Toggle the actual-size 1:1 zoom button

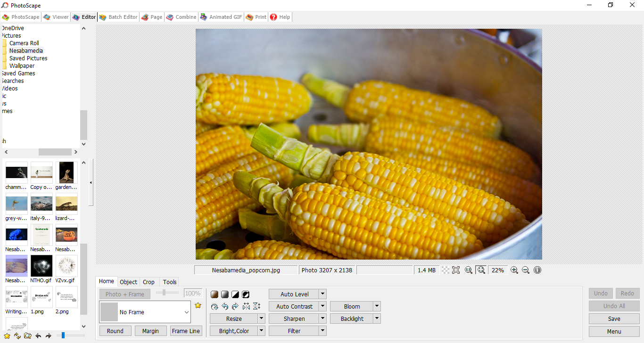point(469,270)
